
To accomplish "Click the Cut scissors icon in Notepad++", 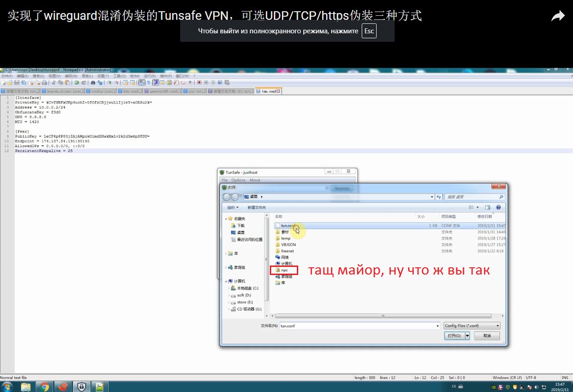I will (x=54, y=83).
